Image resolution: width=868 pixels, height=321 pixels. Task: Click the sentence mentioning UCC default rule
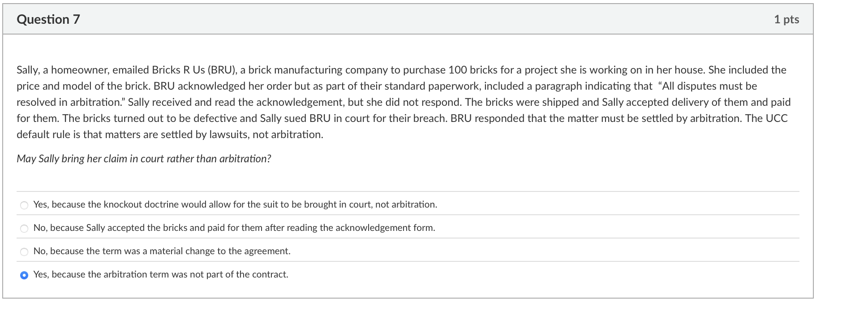[169, 134]
